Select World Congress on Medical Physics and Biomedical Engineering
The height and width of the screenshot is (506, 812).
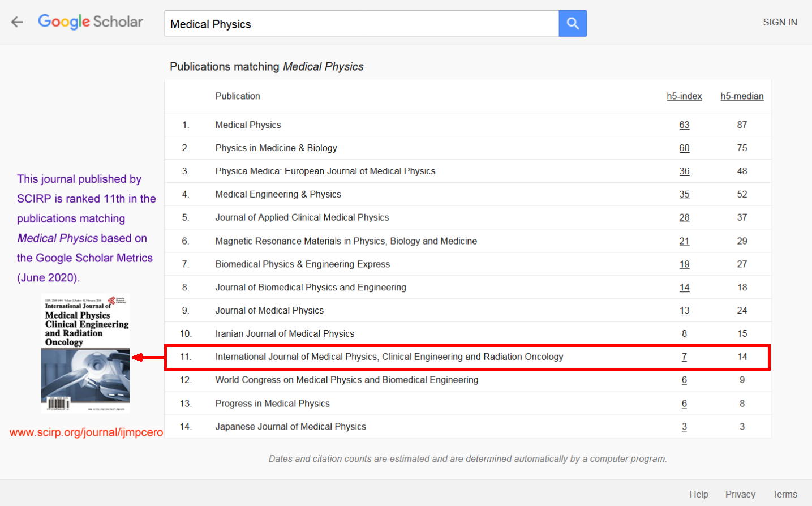347,380
